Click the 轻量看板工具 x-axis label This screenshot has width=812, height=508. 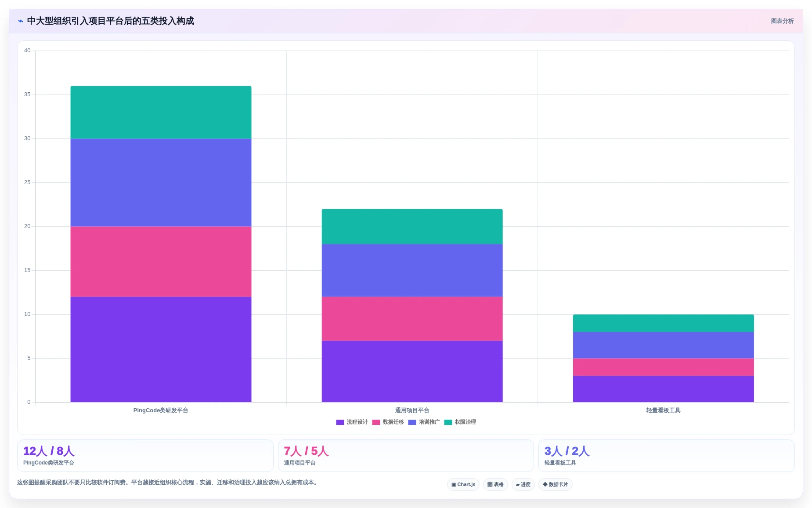click(x=663, y=410)
